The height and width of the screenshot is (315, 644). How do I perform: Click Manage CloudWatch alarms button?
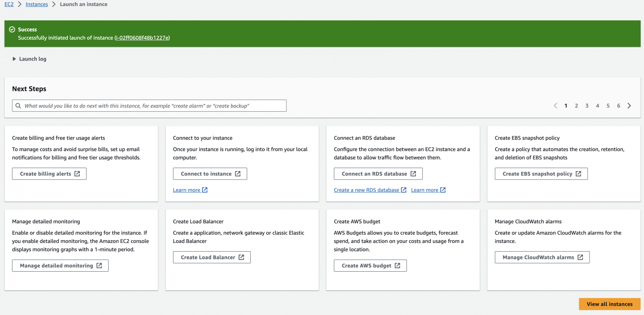pos(542,257)
